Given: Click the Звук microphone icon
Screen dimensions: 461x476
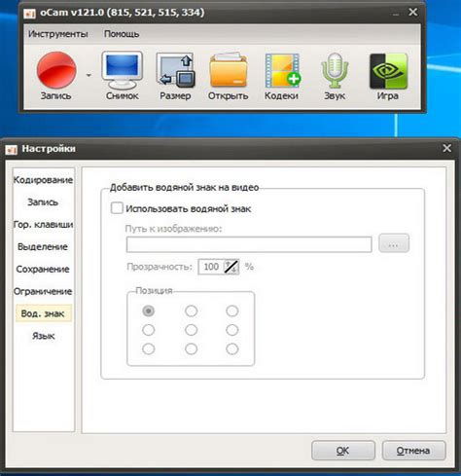Looking at the screenshot, I should pos(335,71).
